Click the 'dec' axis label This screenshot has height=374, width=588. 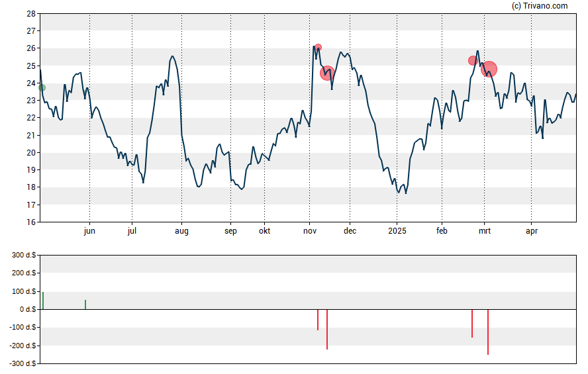click(x=350, y=231)
